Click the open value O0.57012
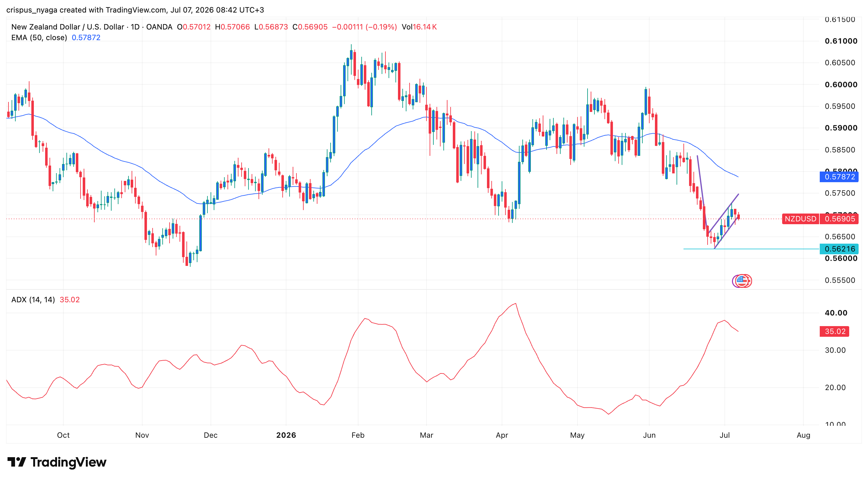 click(x=194, y=27)
